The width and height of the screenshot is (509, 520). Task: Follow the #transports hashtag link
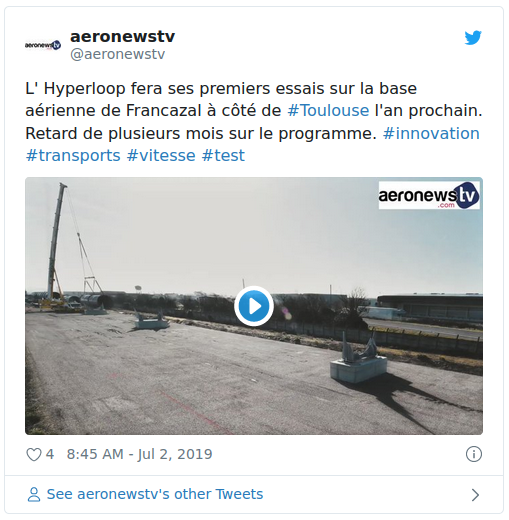pyautogui.click(x=73, y=156)
